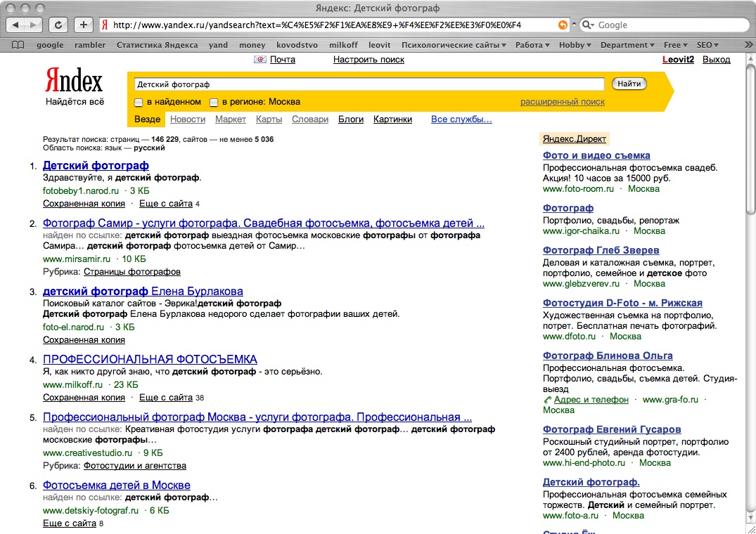
Task: Switch to the Новости tab
Action: (x=188, y=119)
